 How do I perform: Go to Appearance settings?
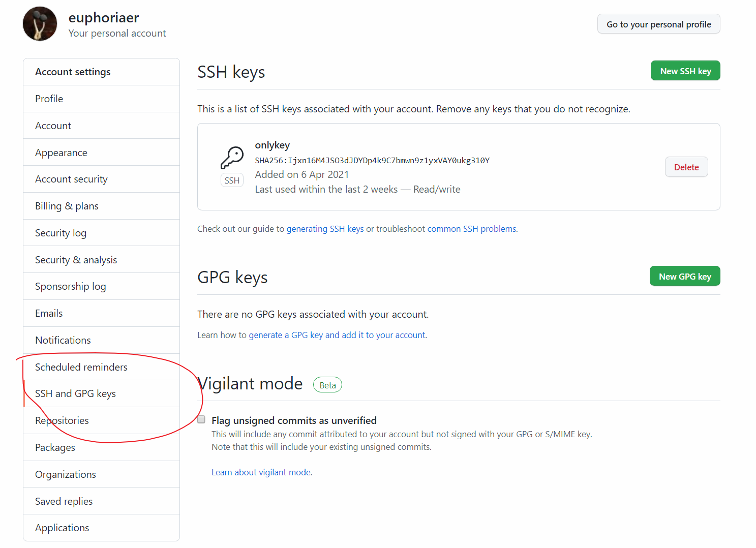point(101,153)
